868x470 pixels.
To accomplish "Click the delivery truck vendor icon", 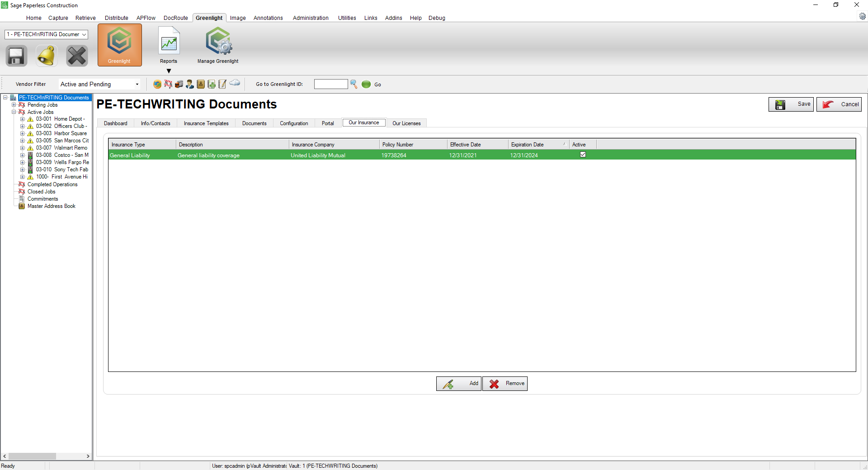I will pyautogui.click(x=179, y=84).
